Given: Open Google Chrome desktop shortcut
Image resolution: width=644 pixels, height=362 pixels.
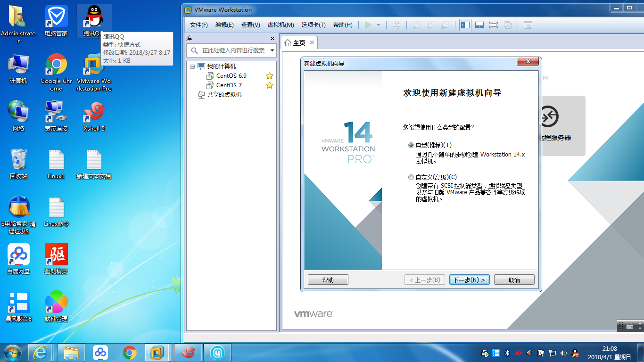Looking at the screenshot, I should [56, 72].
